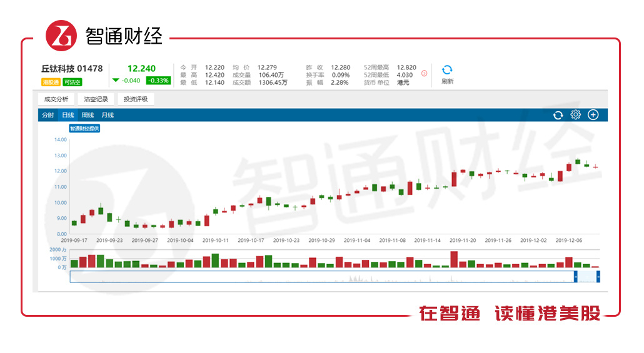The width and height of the screenshot is (644, 353).
Task: Click the chart reload icon in blue bar
Action: (x=558, y=116)
